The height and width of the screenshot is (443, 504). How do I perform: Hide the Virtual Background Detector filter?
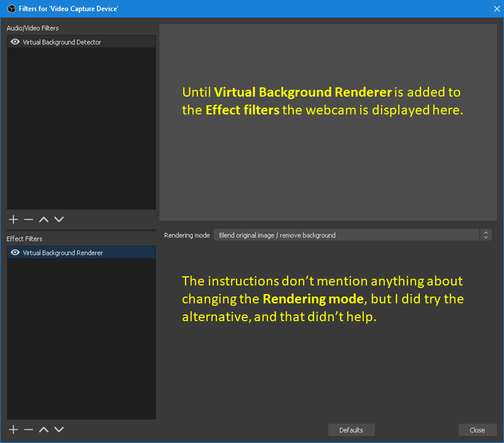(15, 42)
